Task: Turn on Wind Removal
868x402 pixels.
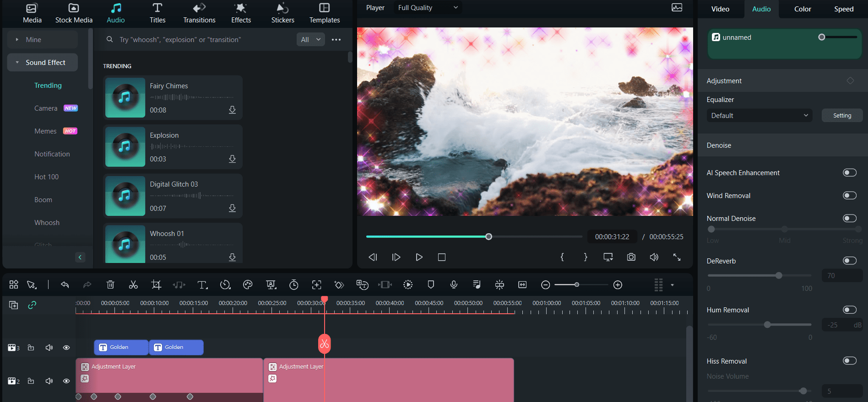Action: (849, 195)
